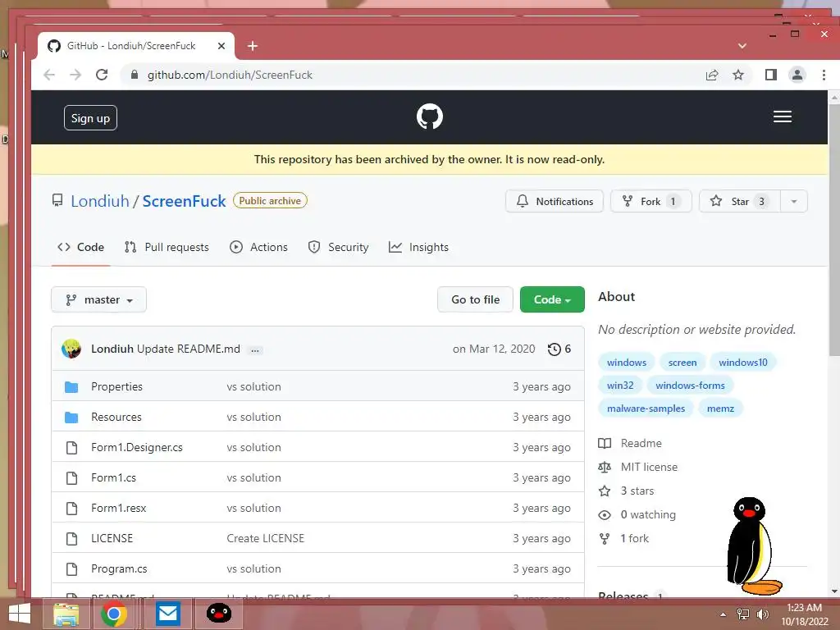The width and height of the screenshot is (840, 630).
Task: Open the Insights tab
Action: tap(419, 247)
